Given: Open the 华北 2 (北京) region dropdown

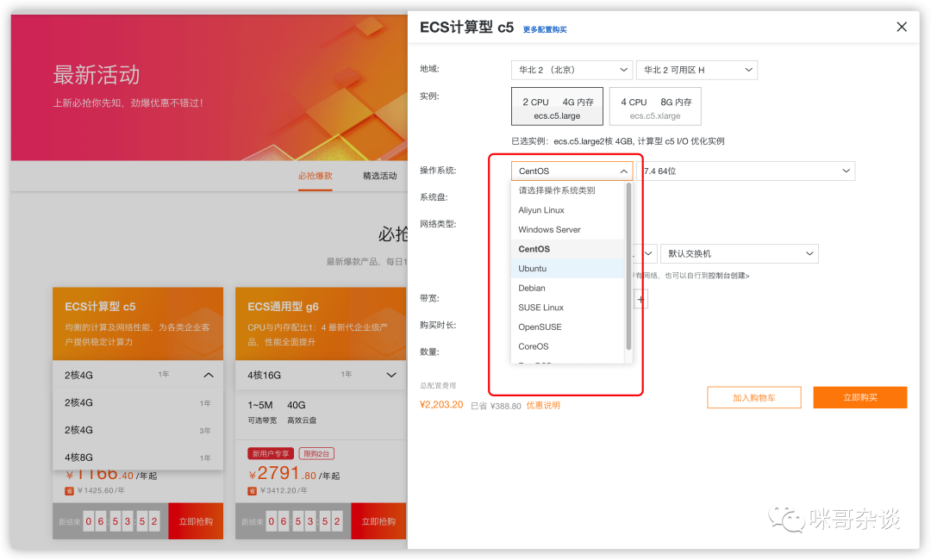Looking at the screenshot, I should tap(572, 70).
